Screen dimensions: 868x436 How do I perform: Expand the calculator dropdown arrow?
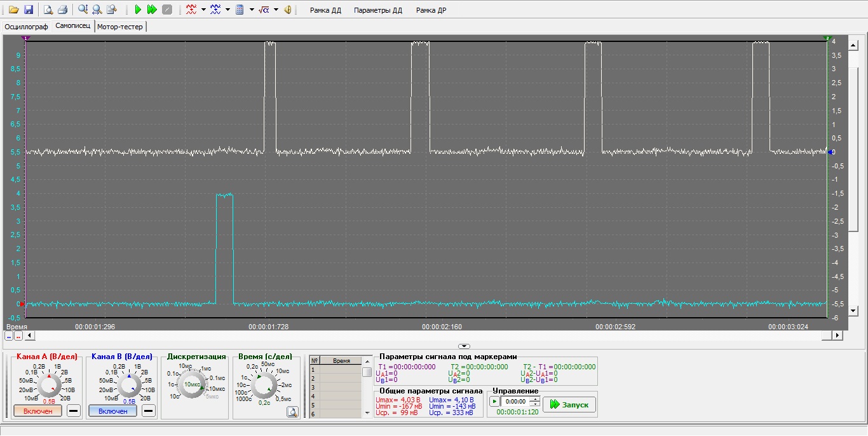tap(252, 10)
